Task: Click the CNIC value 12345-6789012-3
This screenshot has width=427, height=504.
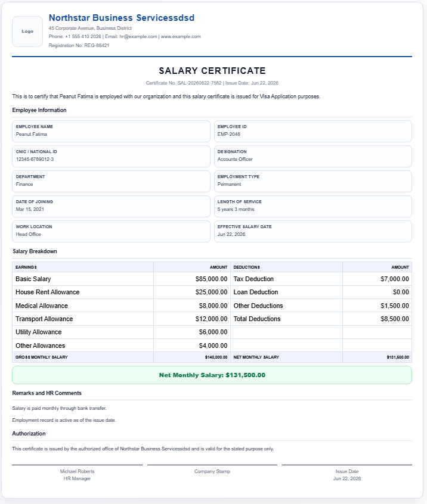Action: click(x=35, y=160)
